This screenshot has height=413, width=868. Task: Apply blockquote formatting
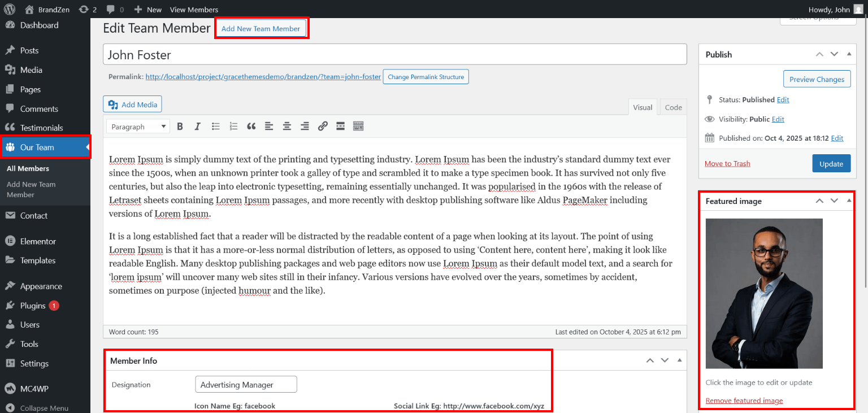point(251,127)
